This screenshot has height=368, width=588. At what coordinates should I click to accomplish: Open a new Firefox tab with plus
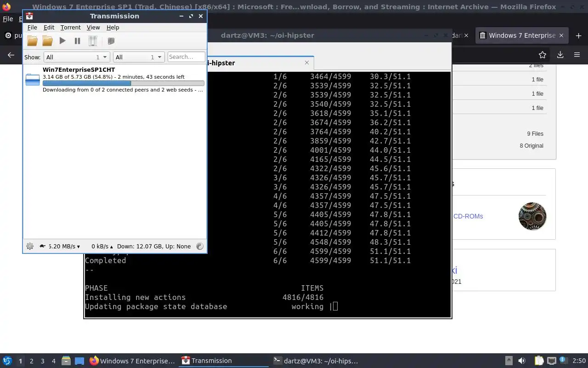click(577, 35)
